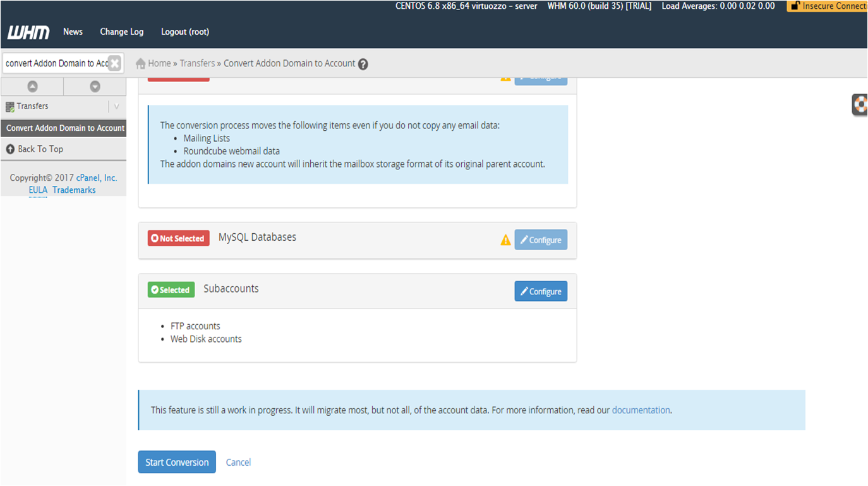This screenshot has height=486, width=868.
Task: Go to Back To Top in sidebar
Action: click(x=40, y=149)
